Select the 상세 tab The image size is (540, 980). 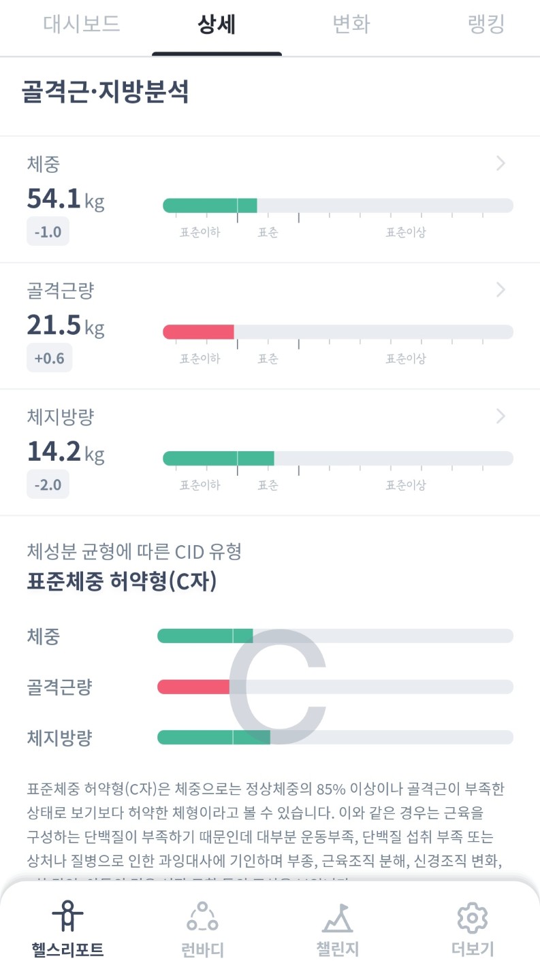click(217, 24)
